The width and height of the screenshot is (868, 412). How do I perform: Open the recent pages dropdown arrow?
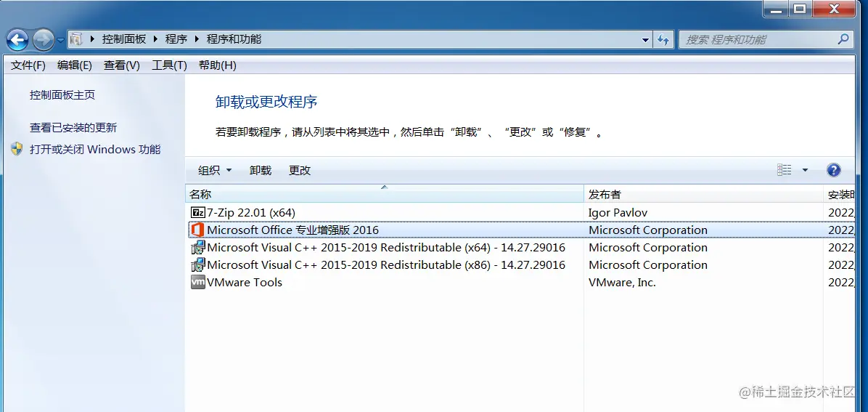point(60,40)
